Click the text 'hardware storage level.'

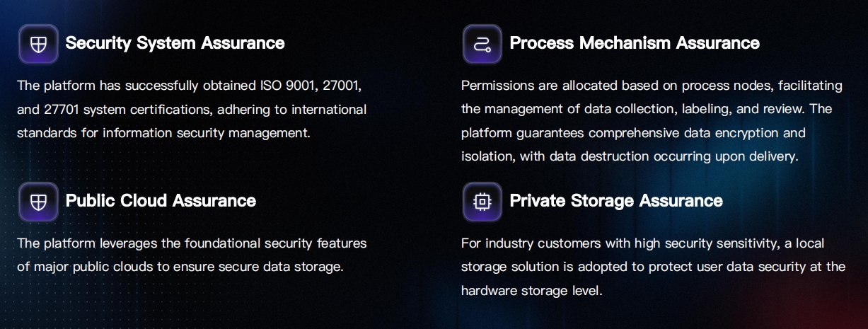coord(531,291)
